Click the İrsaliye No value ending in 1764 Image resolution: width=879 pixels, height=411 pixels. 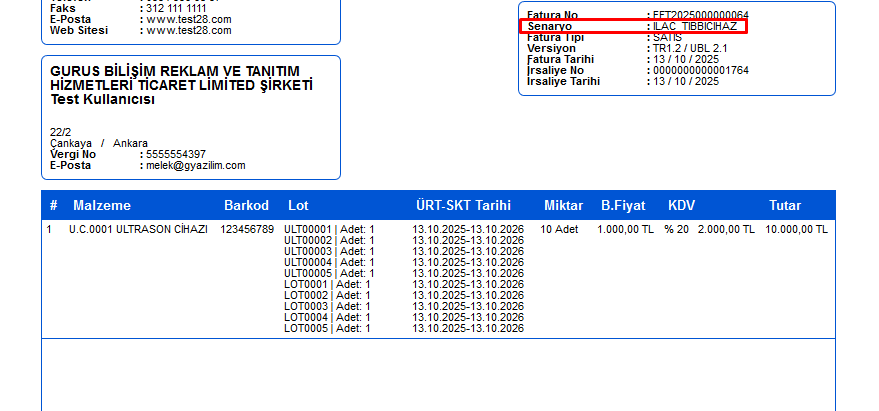(x=700, y=70)
